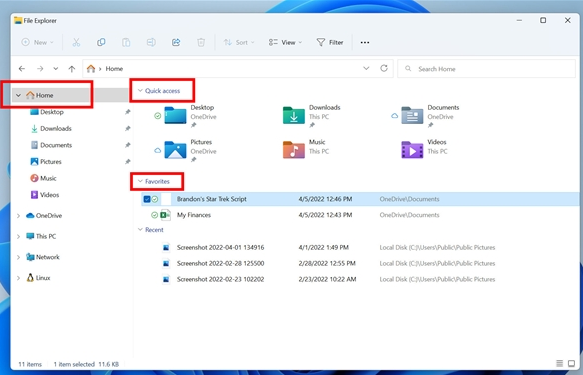Click the Cut scissors icon in toolbar

76,42
